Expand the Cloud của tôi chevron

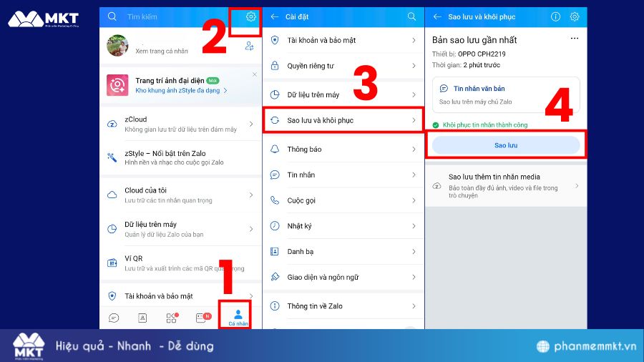point(251,195)
